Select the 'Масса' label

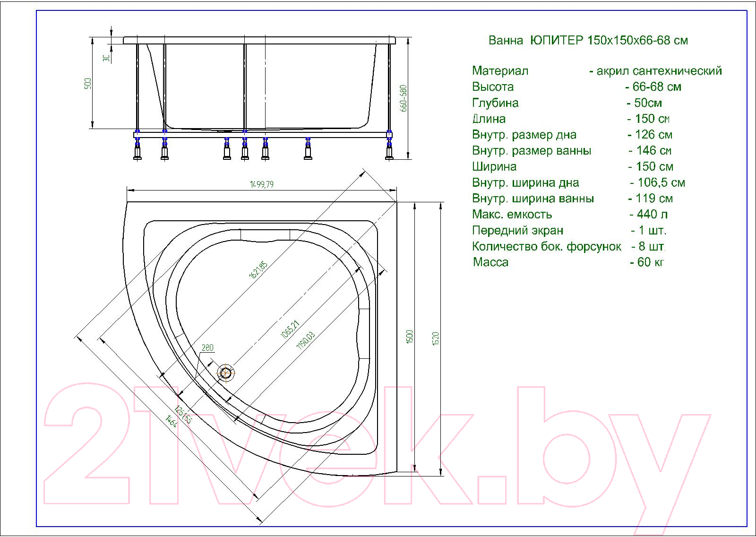click(x=491, y=262)
